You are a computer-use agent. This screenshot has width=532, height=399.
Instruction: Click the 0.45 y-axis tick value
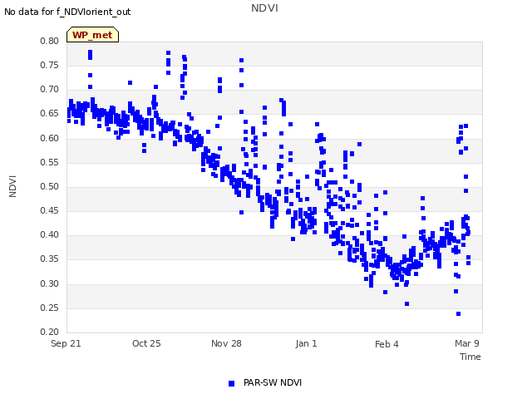(x=50, y=210)
